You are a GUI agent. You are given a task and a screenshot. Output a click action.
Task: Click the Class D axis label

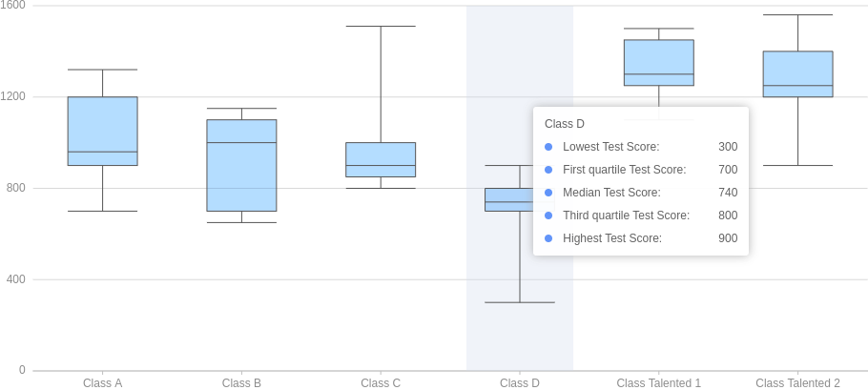[520, 383]
